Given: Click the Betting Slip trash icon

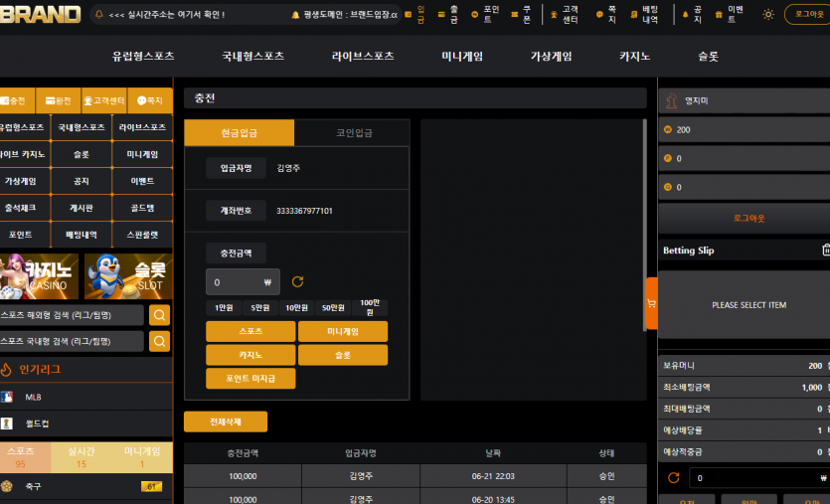Looking at the screenshot, I should (826, 250).
